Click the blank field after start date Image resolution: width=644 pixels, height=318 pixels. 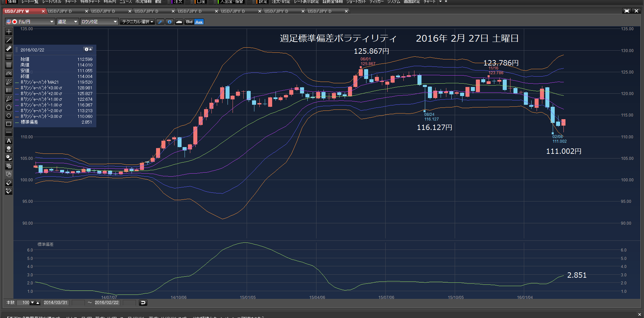pyautogui.click(x=78, y=303)
